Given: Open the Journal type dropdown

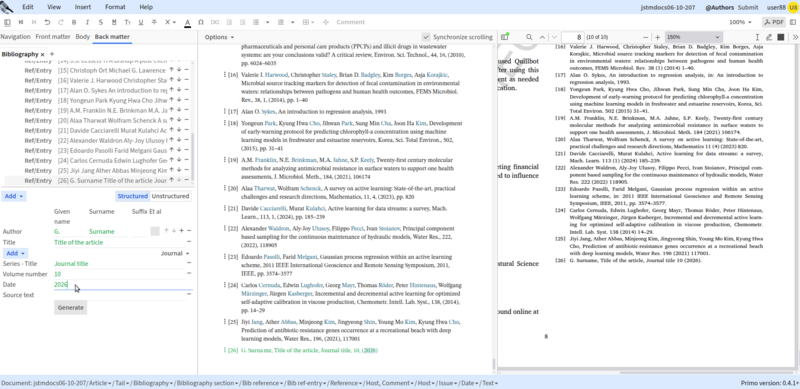Looking at the screenshot, I should (175, 253).
